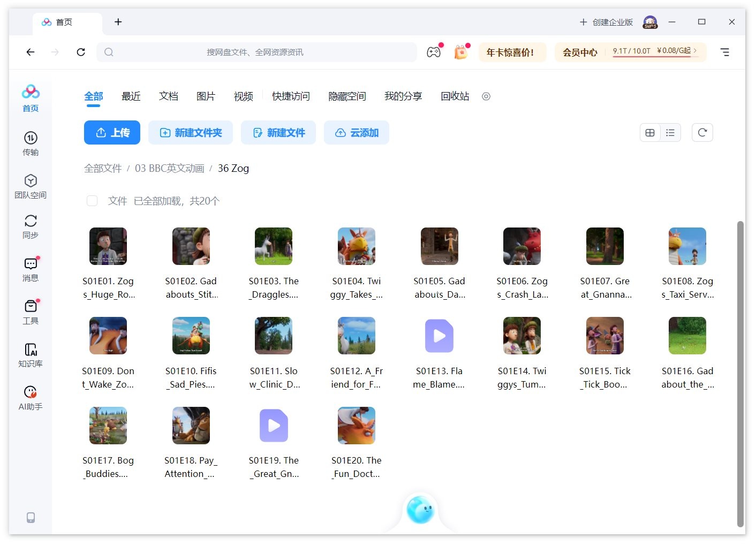
Task: Click 年卡惊喜价! promotion button
Action: [512, 52]
